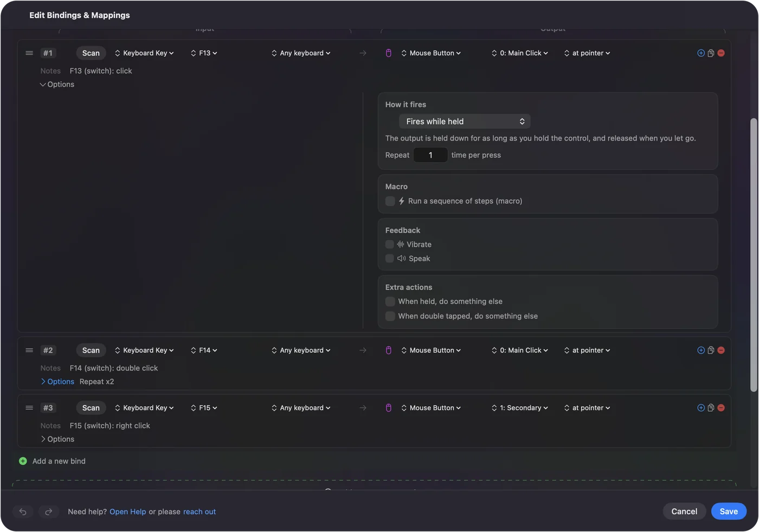Remove binding #3 with red minus icon

[x=721, y=408]
